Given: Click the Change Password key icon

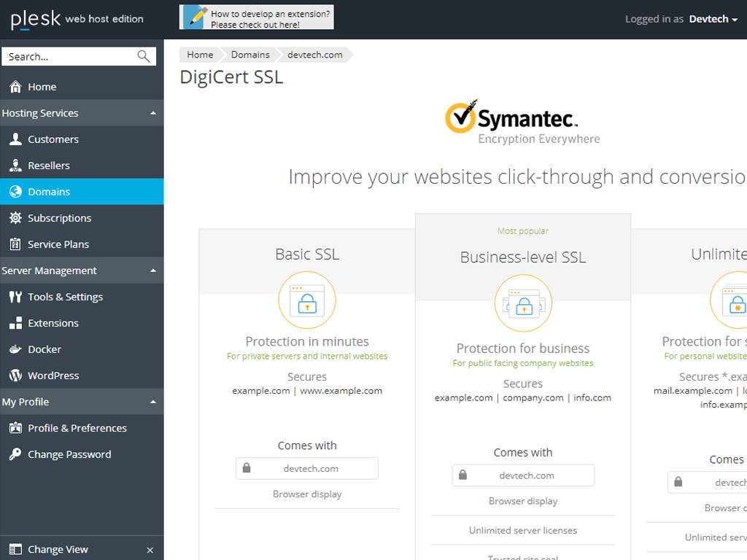Looking at the screenshot, I should pos(15,454).
